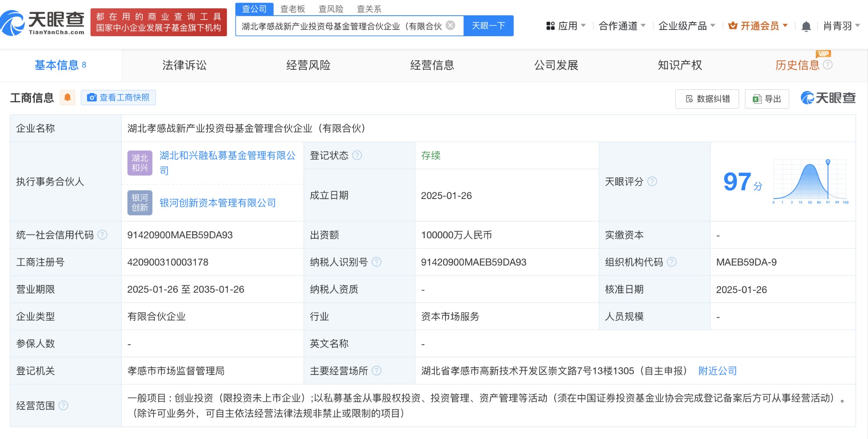
Task: Click the question mark beside 统一社会信用代码
Action: [102, 235]
